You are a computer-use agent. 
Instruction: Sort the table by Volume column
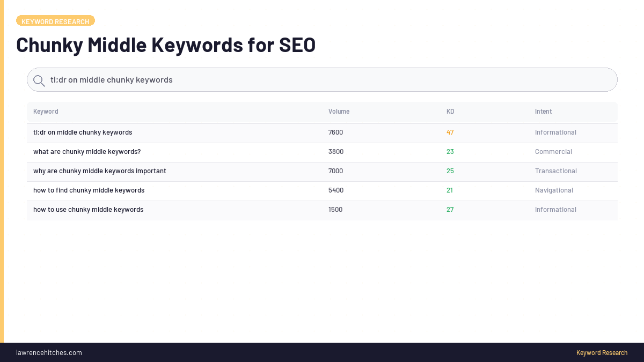point(339,111)
